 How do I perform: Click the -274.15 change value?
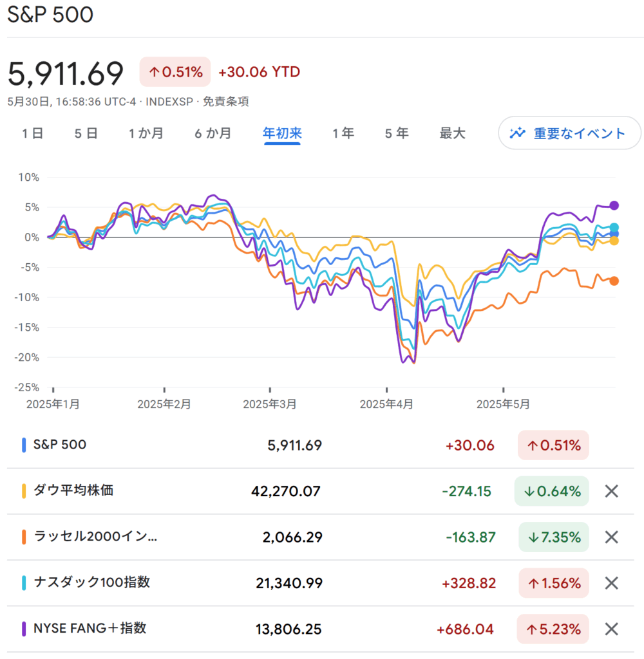tap(466, 491)
